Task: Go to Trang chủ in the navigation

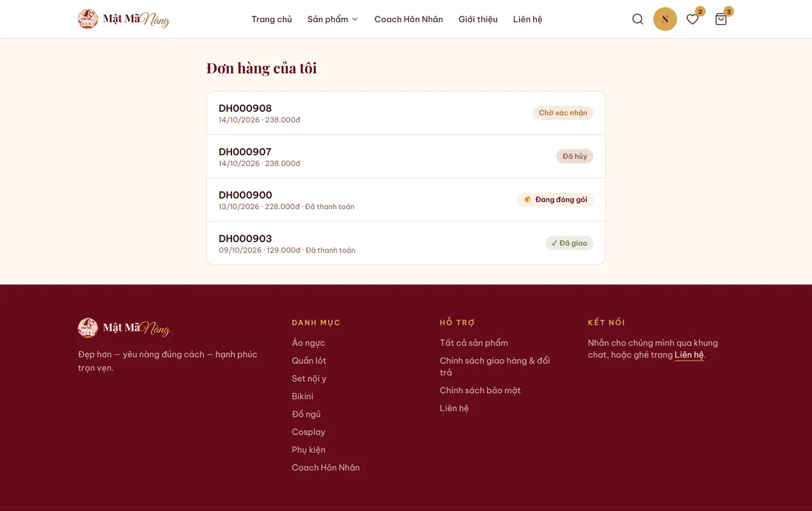Action: (272, 19)
